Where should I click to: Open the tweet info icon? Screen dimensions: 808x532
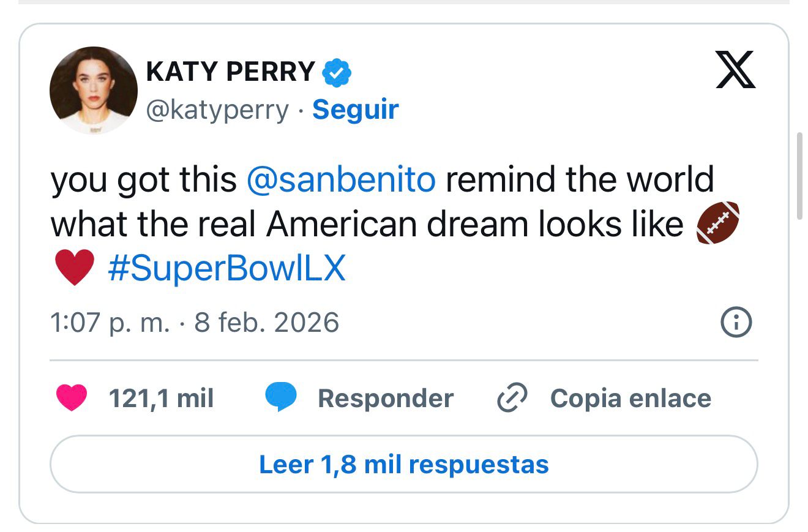click(x=736, y=323)
